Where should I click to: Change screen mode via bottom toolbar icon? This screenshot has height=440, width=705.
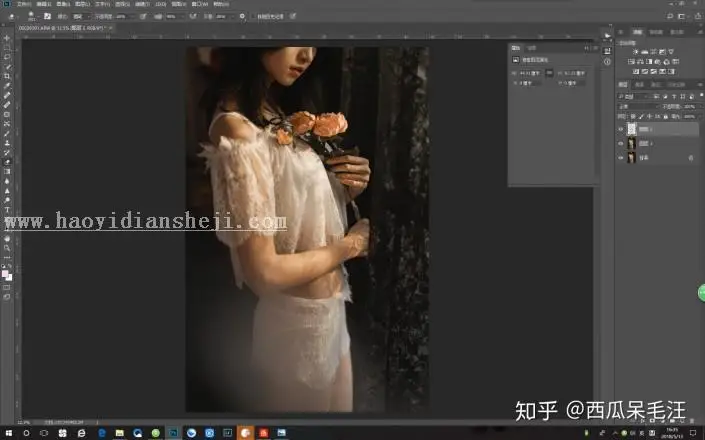pos(7,296)
